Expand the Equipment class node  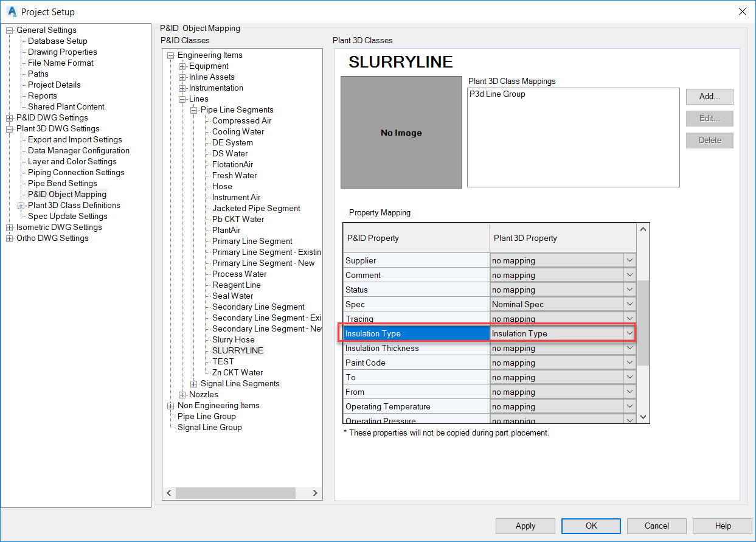click(182, 66)
